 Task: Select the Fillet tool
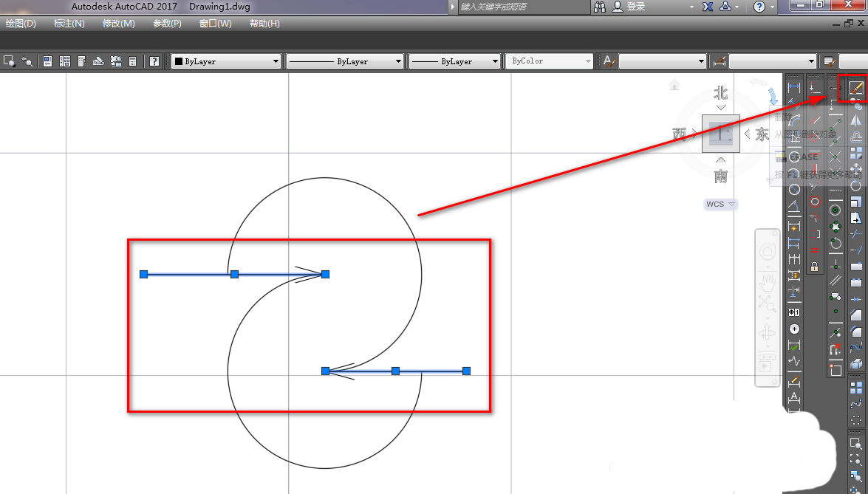[x=856, y=332]
